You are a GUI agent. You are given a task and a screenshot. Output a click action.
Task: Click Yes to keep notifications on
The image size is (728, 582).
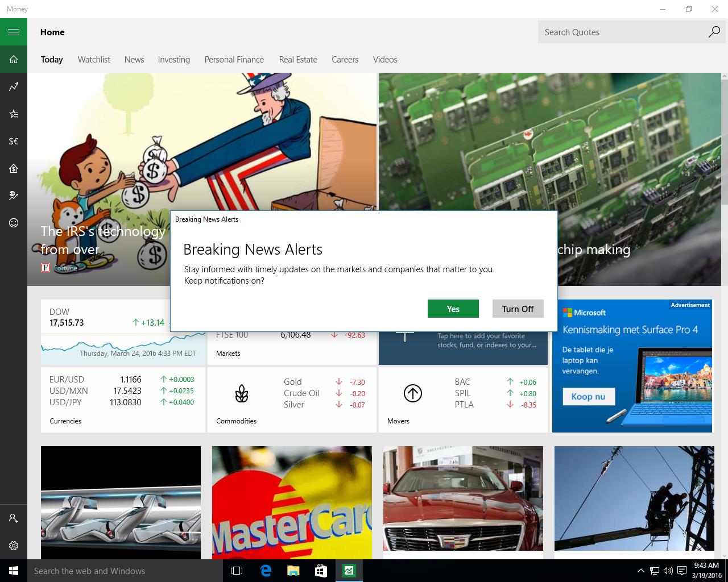point(453,309)
